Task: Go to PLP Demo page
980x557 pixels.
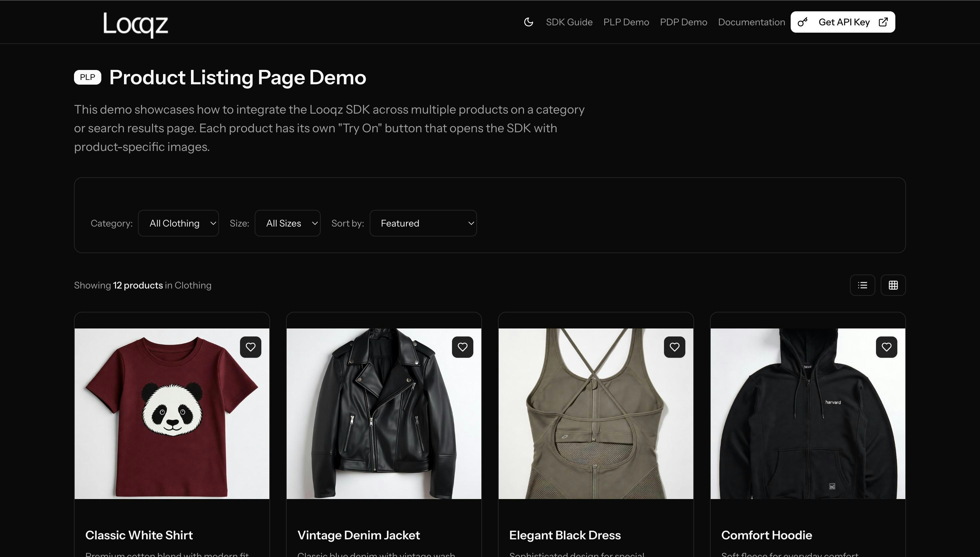Action: tap(626, 22)
